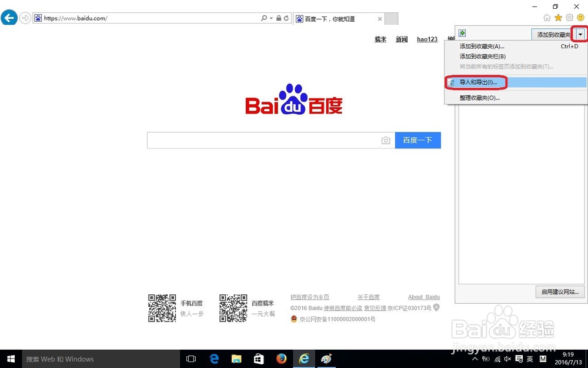Click the address bar URL field
This screenshot has height=368, width=588.
146,18
